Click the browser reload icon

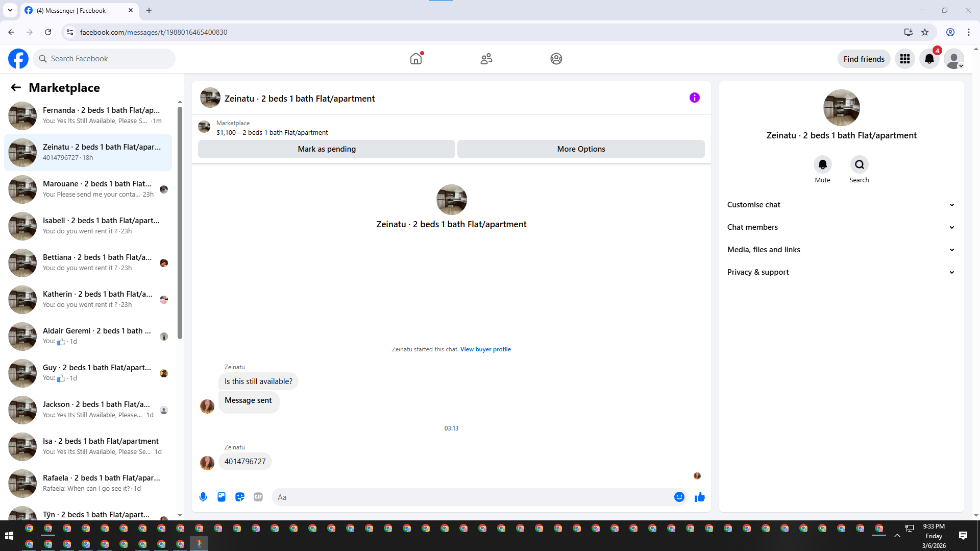coord(48,32)
